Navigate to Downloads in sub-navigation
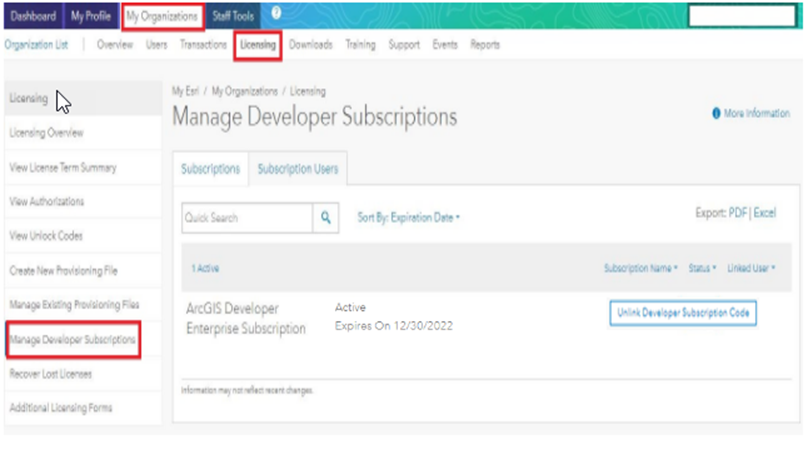Screen dimensions: 808x455 tap(310, 45)
